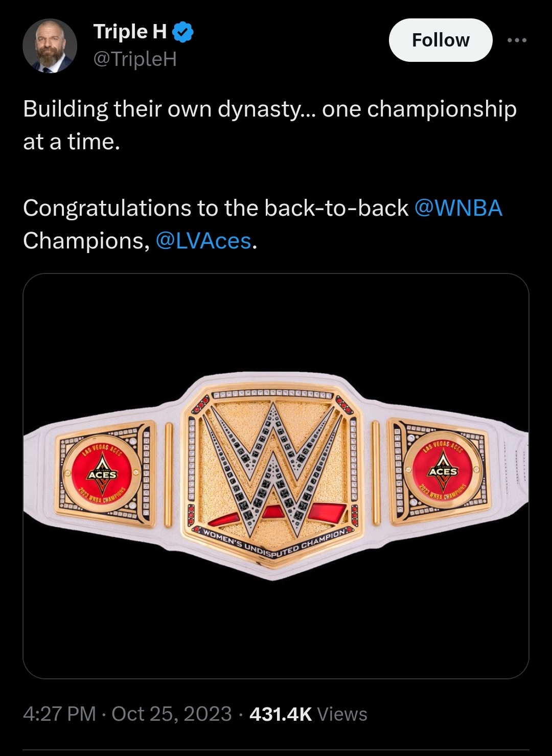Click the 431.4K view count number
552x756 pixels.
(280, 714)
